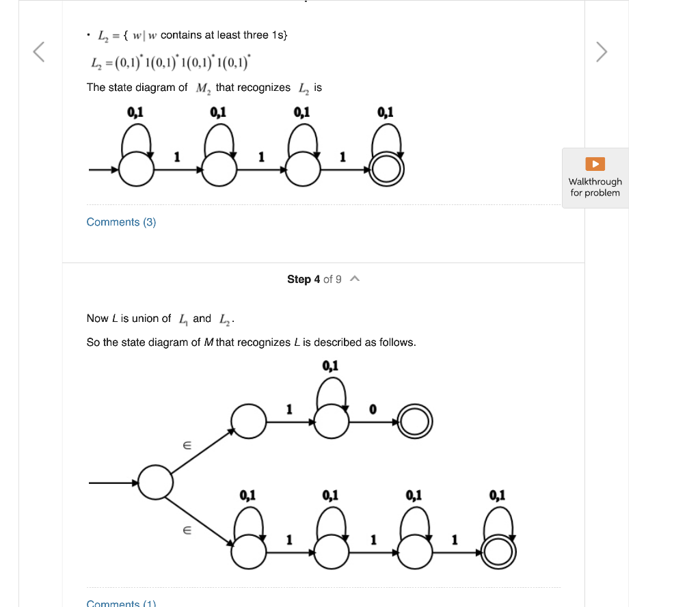The image size is (700, 607).
Task: Click the start state circle of machine M
Action: tap(156, 481)
